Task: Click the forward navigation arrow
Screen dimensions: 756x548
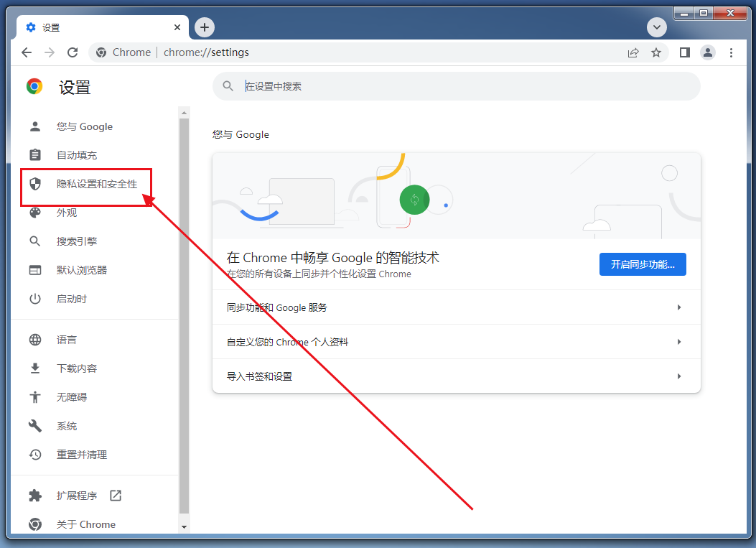Action: pos(49,52)
